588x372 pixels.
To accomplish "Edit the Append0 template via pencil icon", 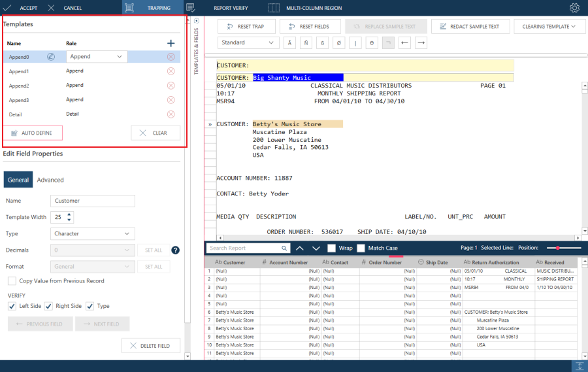I will click(x=51, y=57).
